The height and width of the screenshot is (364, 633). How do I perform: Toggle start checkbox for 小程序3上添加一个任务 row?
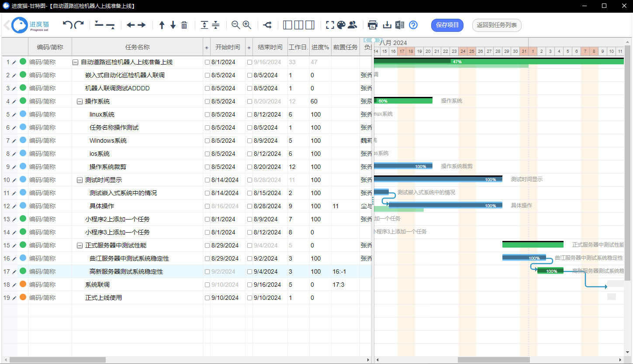pyautogui.click(x=207, y=232)
